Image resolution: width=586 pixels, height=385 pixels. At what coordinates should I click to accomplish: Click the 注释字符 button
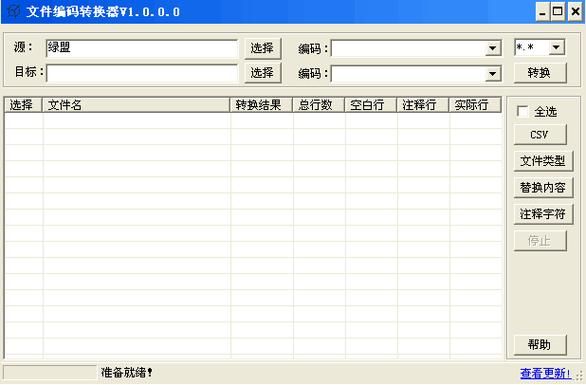pyautogui.click(x=543, y=214)
